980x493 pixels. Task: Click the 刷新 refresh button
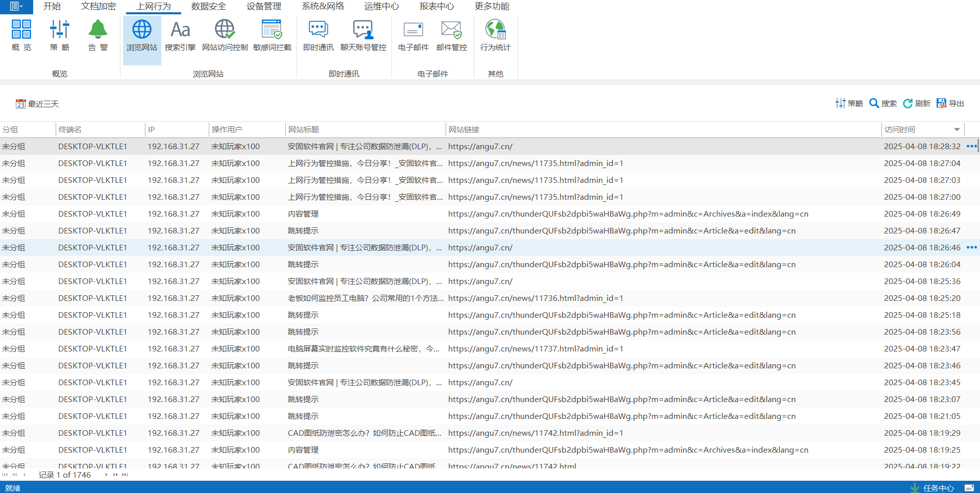[x=917, y=103]
